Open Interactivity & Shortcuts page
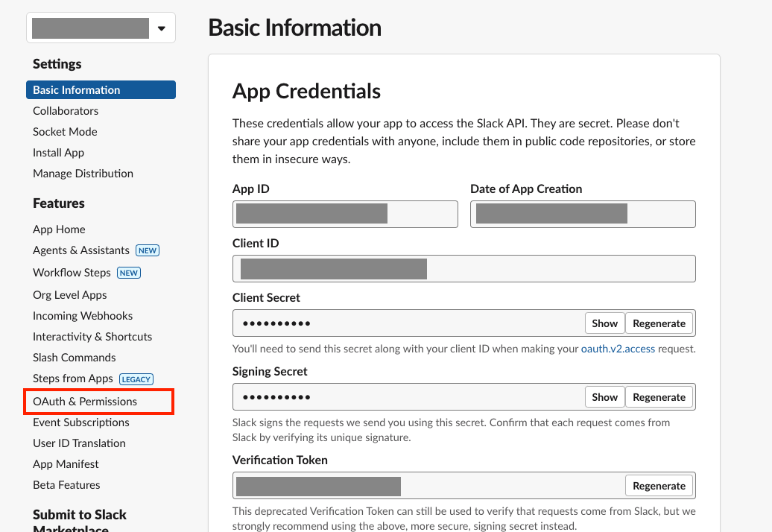 92,337
